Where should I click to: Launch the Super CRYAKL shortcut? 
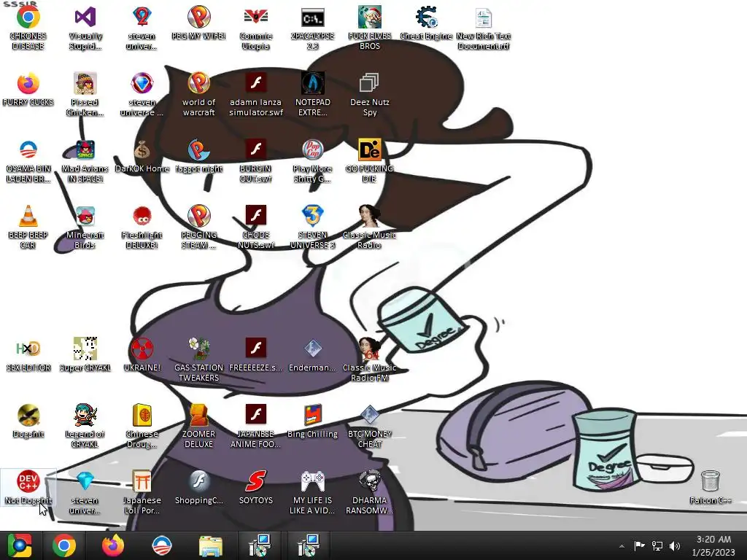click(x=85, y=355)
